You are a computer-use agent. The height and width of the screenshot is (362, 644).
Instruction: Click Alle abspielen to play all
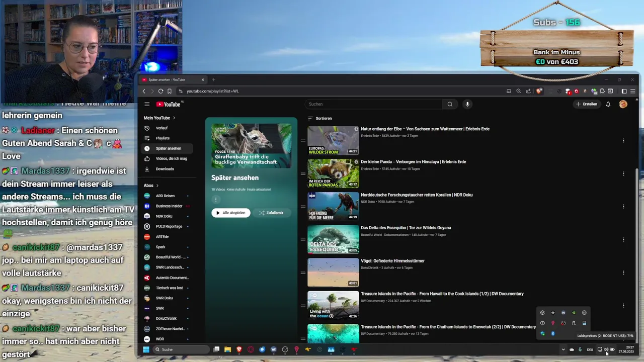[231, 213]
